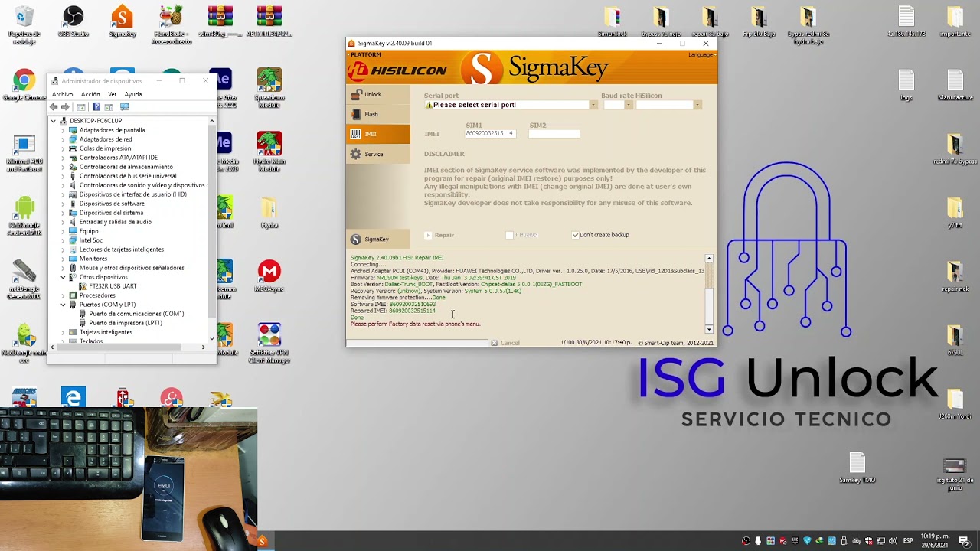Open the Serial port dropdown
Image resolution: width=980 pixels, height=551 pixels.
pos(593,105)
